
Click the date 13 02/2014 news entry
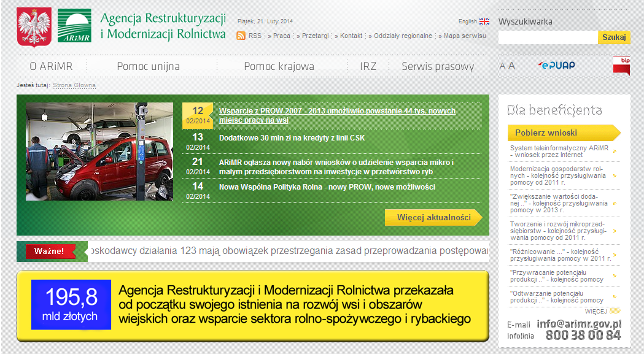pyautogui.click(x=198, y=141)
